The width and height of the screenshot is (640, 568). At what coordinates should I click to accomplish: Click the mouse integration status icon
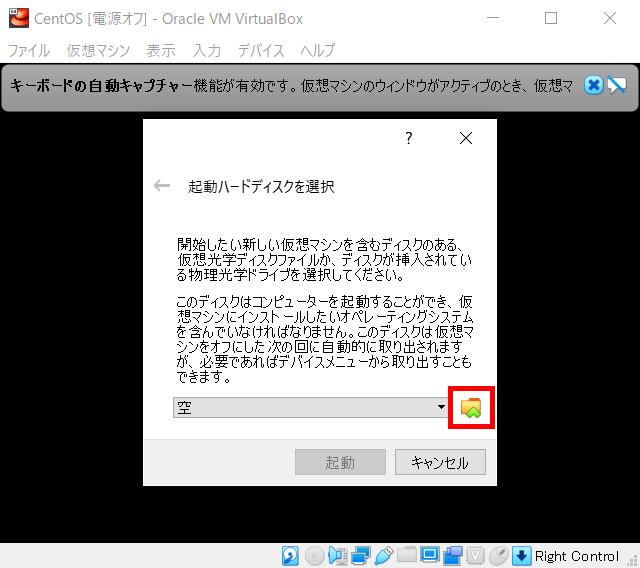point(498,556)
